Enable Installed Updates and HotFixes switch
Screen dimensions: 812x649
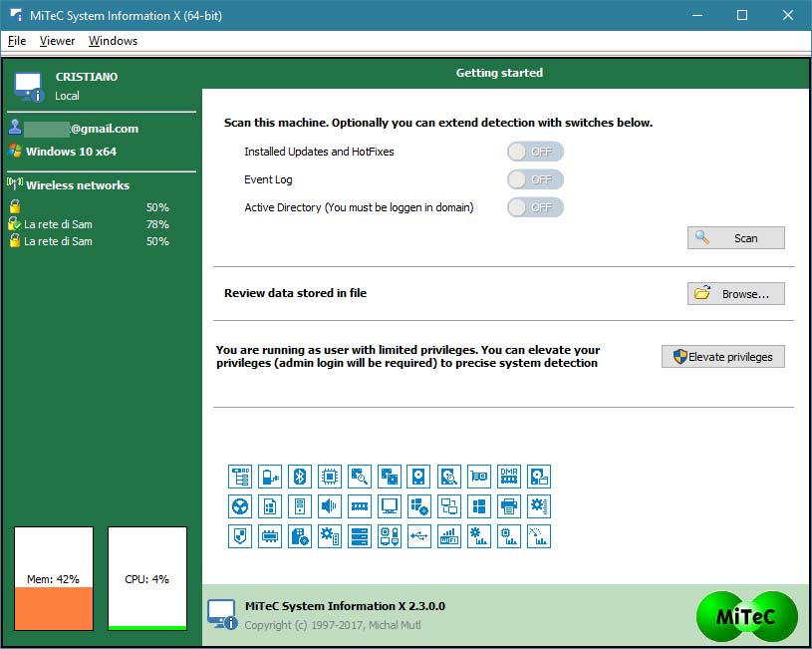[535, 152]
